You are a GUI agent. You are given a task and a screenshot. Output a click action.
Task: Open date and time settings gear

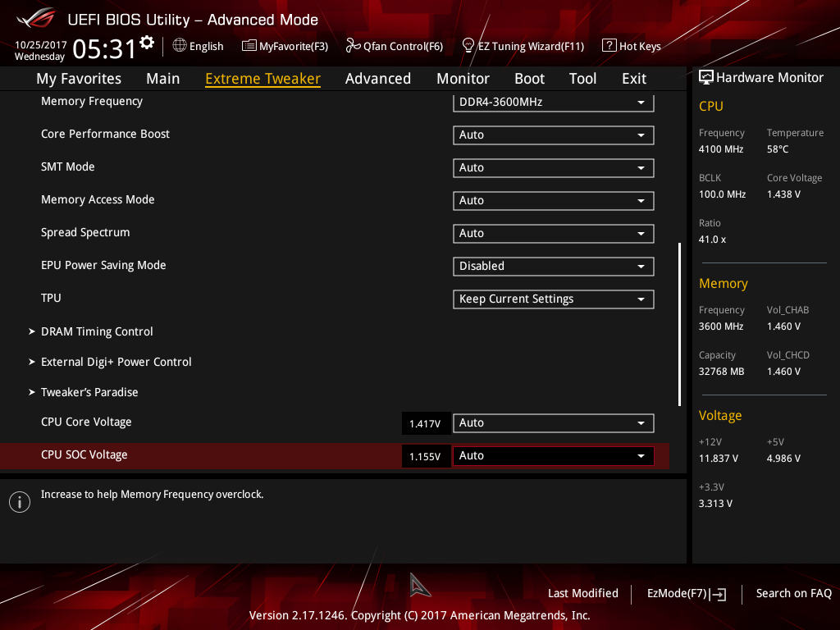click(147, 43)
